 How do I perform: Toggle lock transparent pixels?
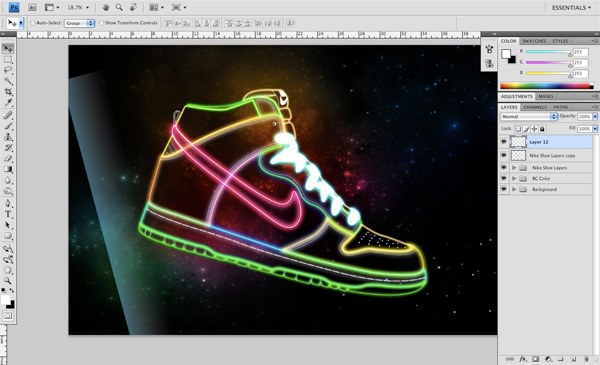point(518,129)
